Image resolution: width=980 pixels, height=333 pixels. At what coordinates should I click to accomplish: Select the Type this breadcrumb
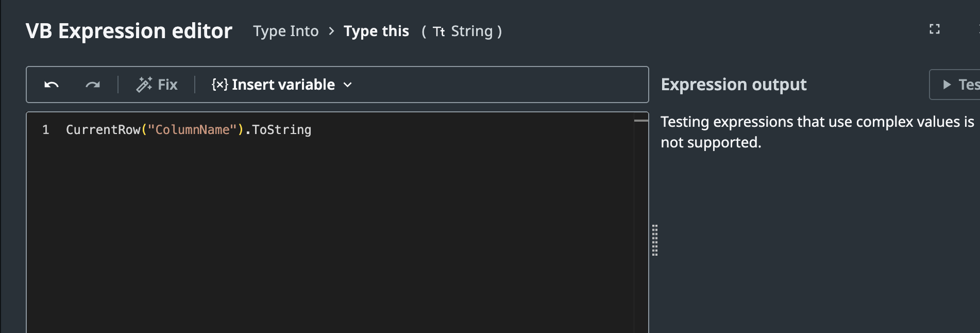click(376, 31)
